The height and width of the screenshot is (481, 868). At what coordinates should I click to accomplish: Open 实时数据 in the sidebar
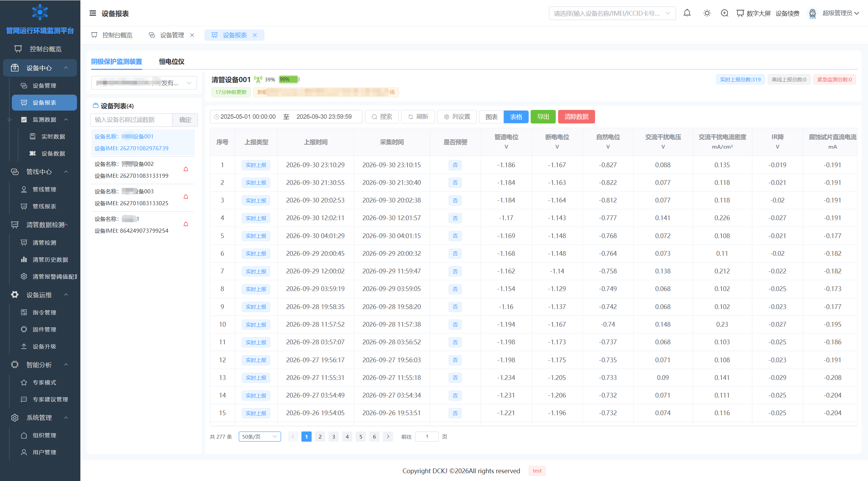(x=47, y=136)
